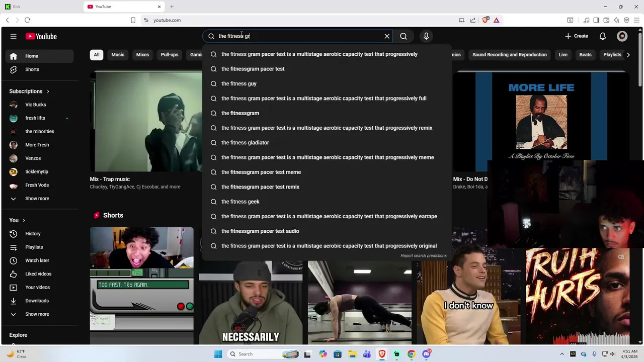Open Fresh Vods channel

(x=40, y=185)
